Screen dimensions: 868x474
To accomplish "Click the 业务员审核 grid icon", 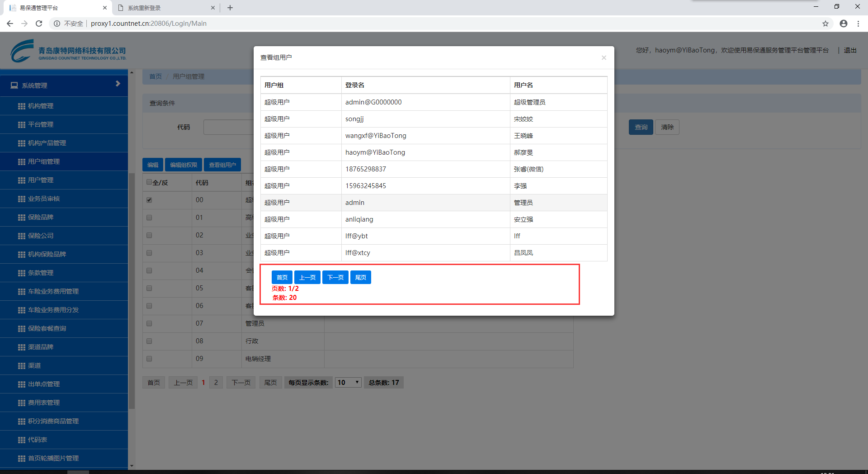I will pyautogui.click(x=21, y=199).
